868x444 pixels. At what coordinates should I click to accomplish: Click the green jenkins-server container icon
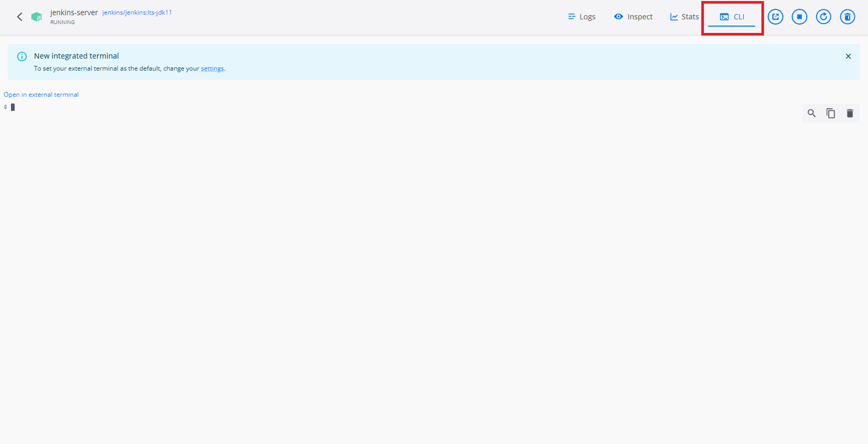click(37, 17)
